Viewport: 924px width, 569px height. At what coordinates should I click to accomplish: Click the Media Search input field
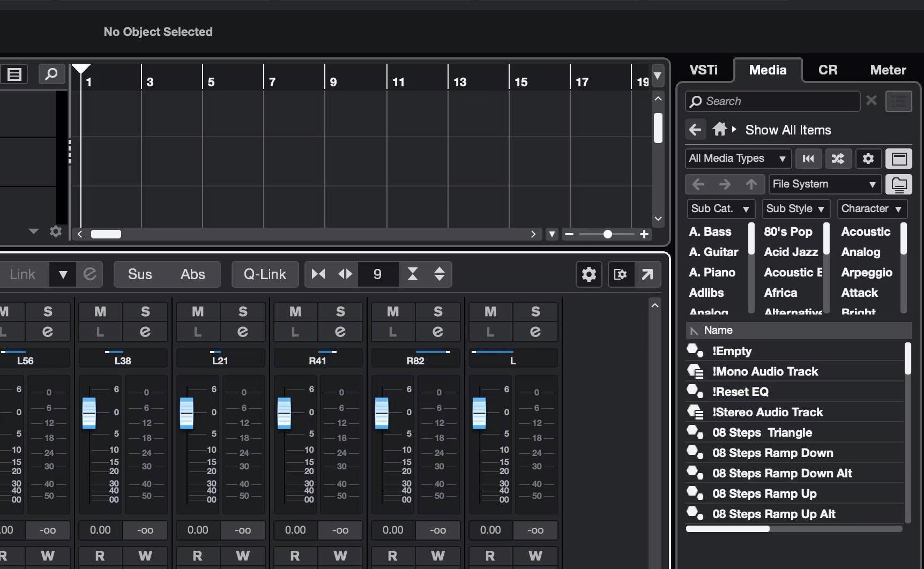[773, 101]
